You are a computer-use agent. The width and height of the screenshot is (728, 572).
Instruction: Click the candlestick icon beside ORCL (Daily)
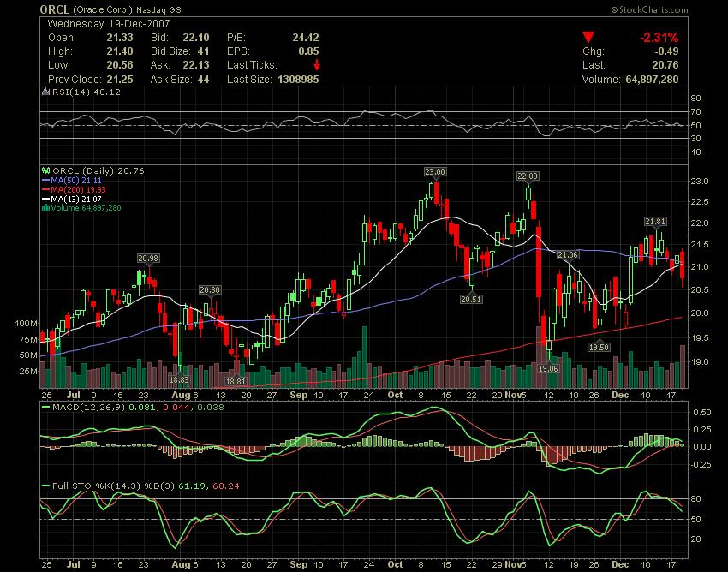pos(45,171)
